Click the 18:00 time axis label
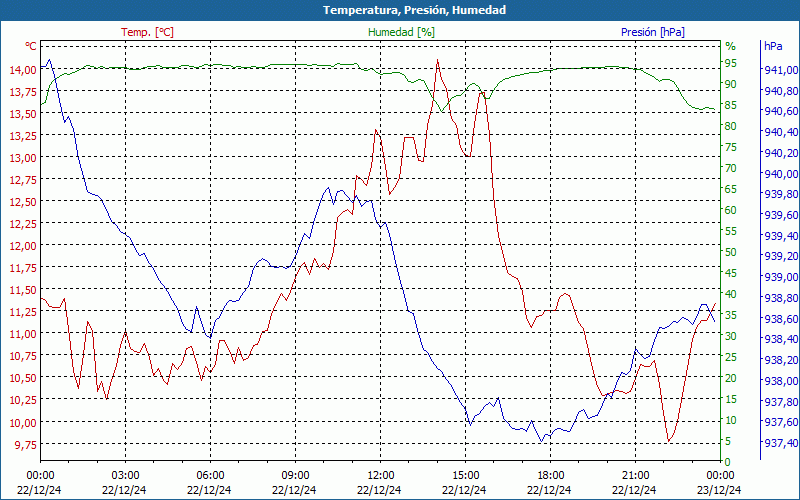 551,475
